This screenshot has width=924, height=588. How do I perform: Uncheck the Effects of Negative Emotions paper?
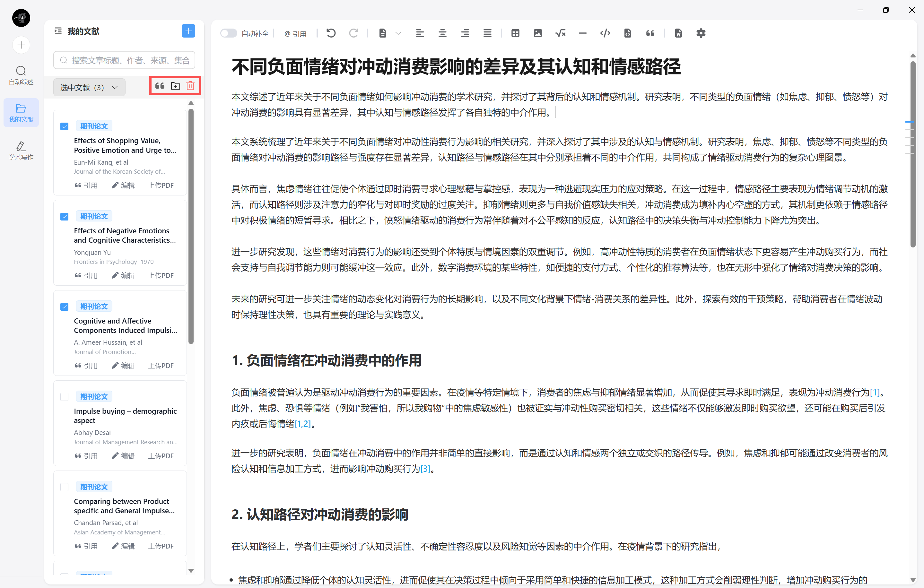pos(65,217)
